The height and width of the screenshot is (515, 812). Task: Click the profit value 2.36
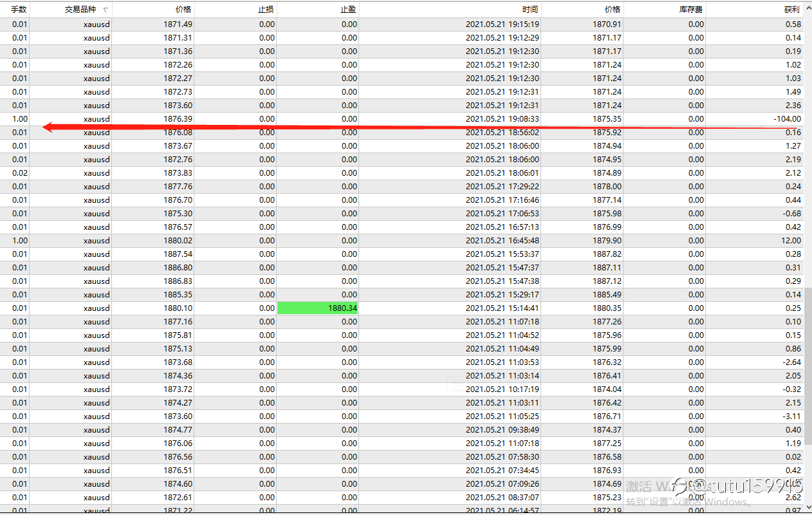click(x=793, y=106)
